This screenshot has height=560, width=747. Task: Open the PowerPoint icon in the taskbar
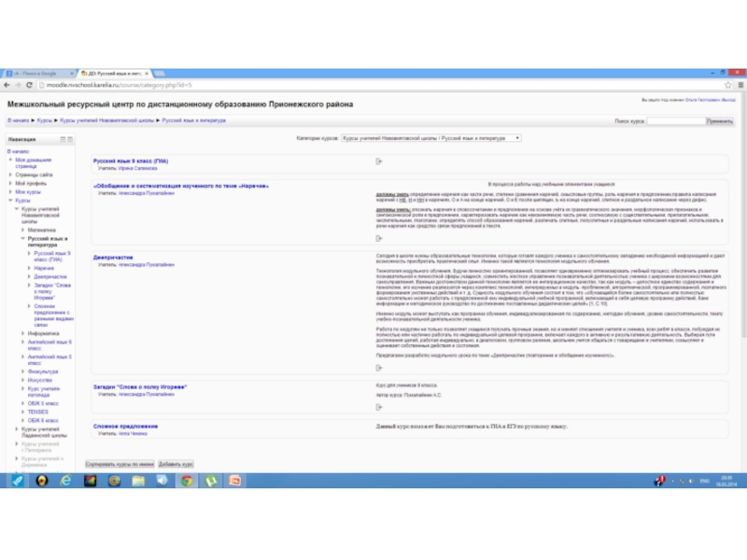click(x=235, y=481)
